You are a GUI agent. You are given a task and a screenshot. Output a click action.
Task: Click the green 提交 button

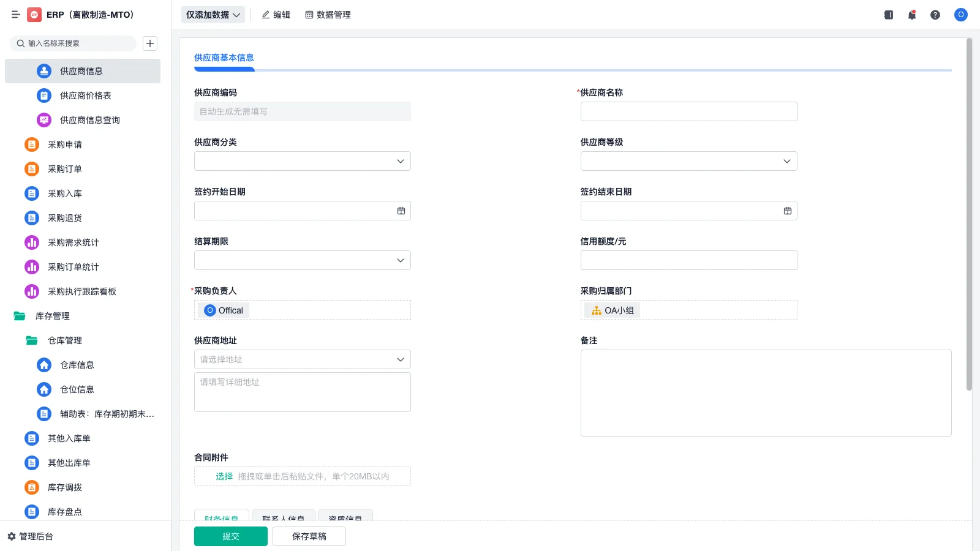pyautogui.click(x=231, y=536)
